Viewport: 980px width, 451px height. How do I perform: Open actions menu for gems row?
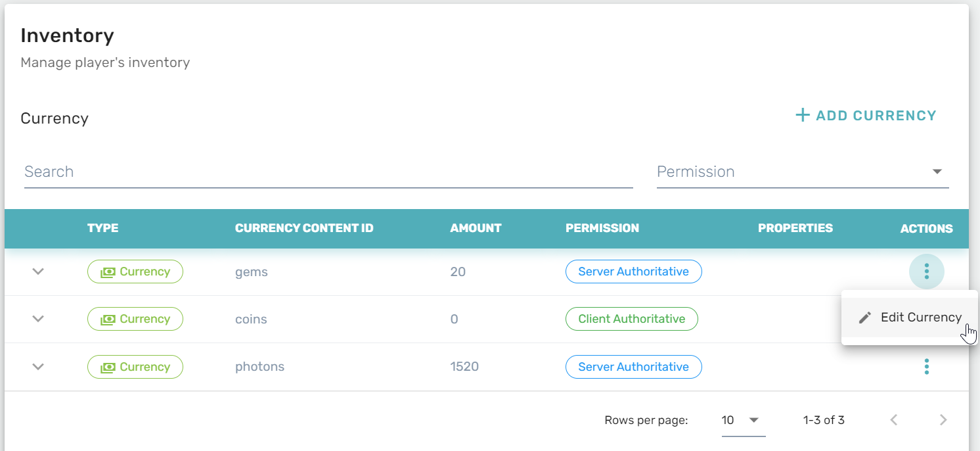point(926,271)
